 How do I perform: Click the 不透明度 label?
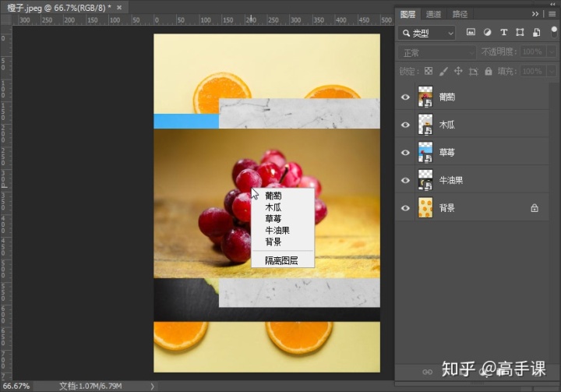point(499,52)
